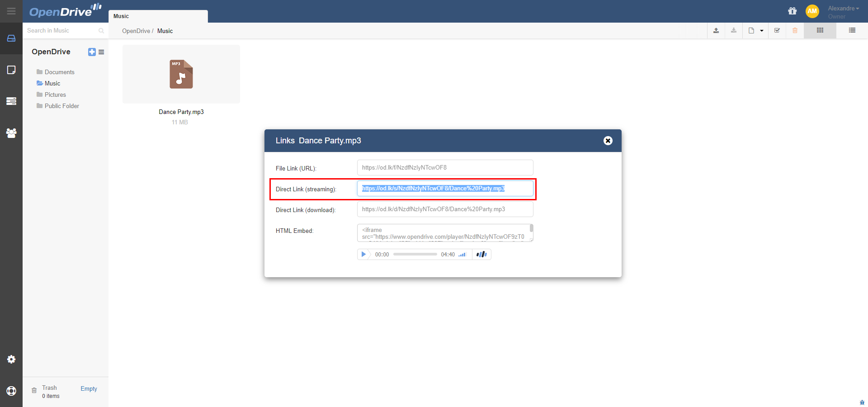Open the settings gear in sidebar
This screenshot has height=407, width=868.
click(x=11, y=359)
